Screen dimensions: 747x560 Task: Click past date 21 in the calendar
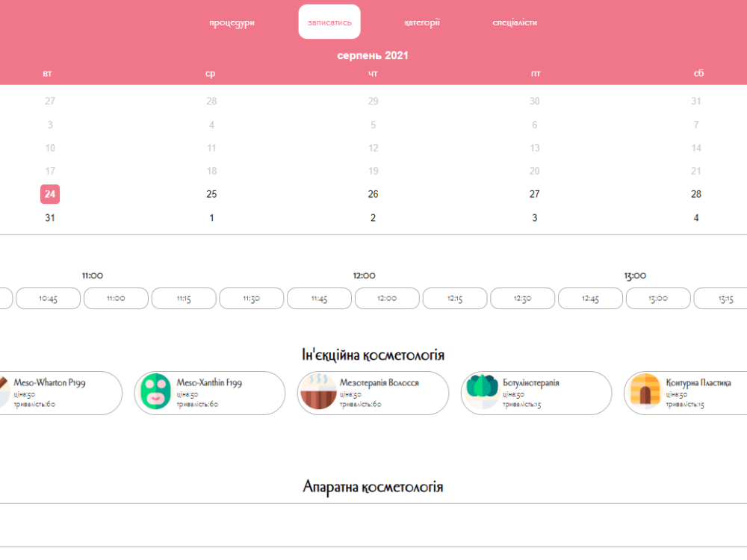tap(696, 171)
